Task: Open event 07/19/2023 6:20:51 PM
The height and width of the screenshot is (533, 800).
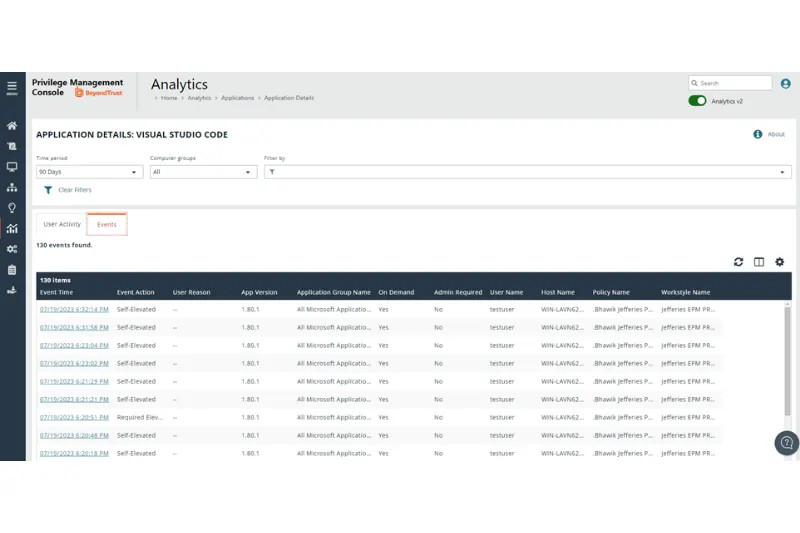Action: click(x=74, y=417)
